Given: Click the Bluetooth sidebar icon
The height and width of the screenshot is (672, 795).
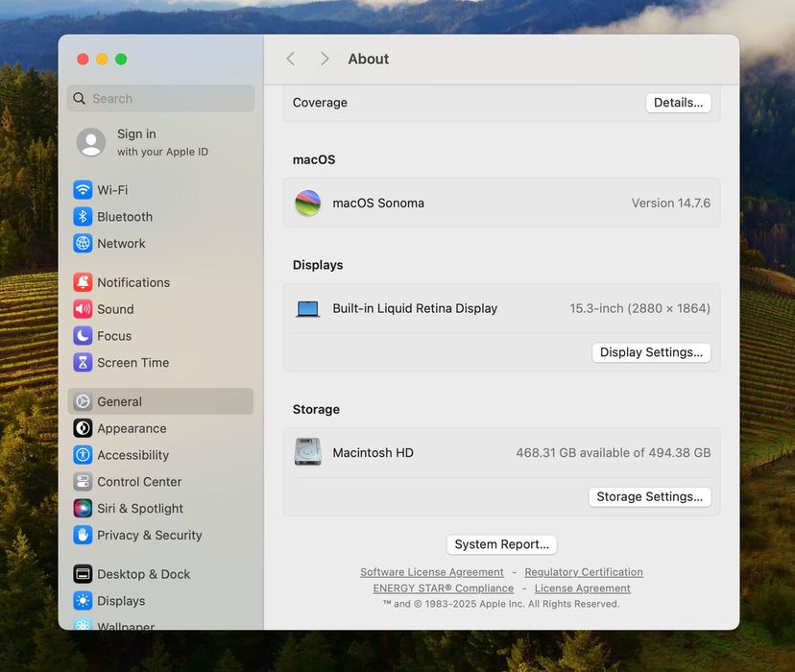Looking at the screenshot, I should pos(83,217).
